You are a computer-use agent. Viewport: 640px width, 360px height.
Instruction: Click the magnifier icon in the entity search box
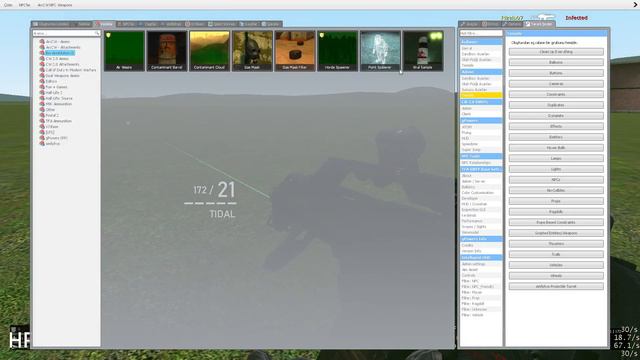coord(97,33)
